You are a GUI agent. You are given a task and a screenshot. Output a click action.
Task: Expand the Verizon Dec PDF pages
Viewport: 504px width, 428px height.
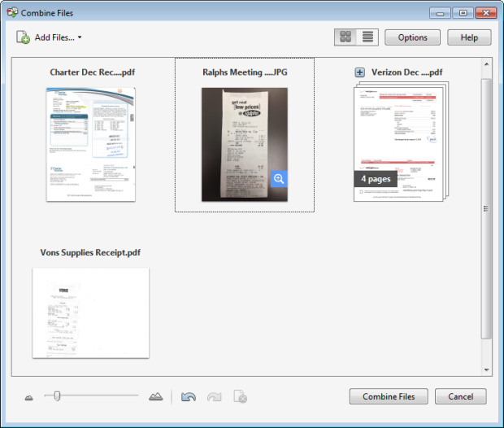click(360, 72)
